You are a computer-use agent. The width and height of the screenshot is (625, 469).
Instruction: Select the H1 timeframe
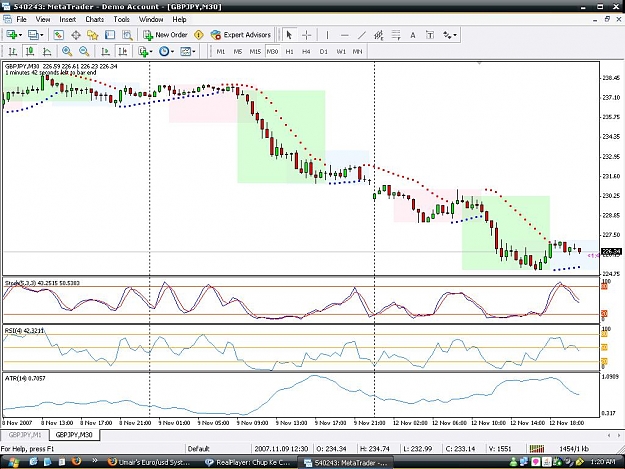(x=289, y=51)
